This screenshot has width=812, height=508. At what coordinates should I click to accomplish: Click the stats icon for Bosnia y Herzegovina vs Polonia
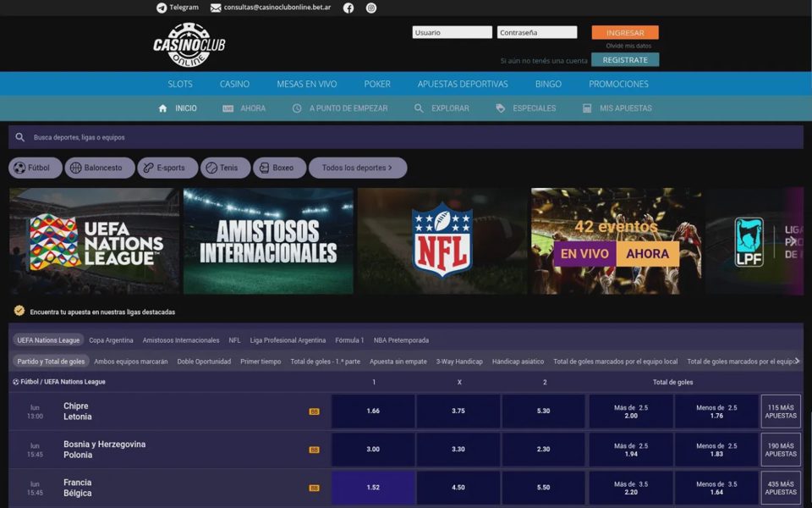pos(314,450)
